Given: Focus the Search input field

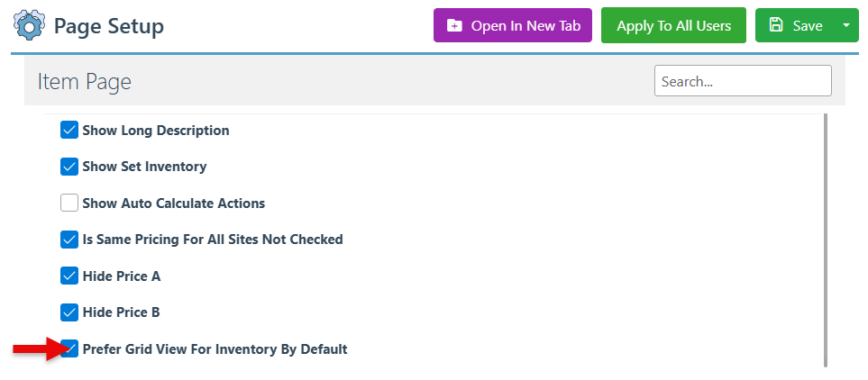Looking at the screenshot, I should [x=742, y=81].
